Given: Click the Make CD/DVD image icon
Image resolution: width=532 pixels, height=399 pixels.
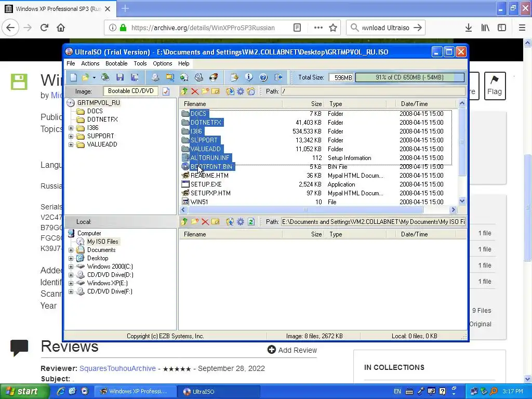Looking at the screenshot, I should (155, 77).
